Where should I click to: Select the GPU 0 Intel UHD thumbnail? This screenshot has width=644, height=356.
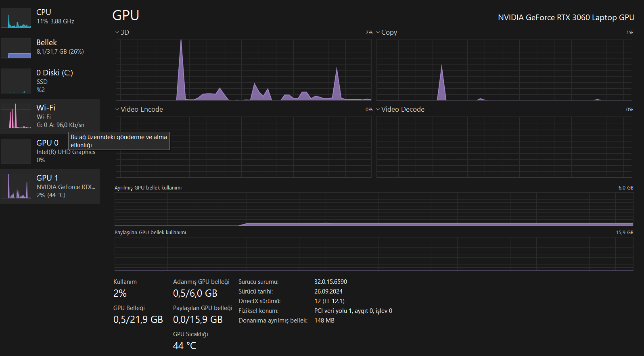tap(16, 151)
